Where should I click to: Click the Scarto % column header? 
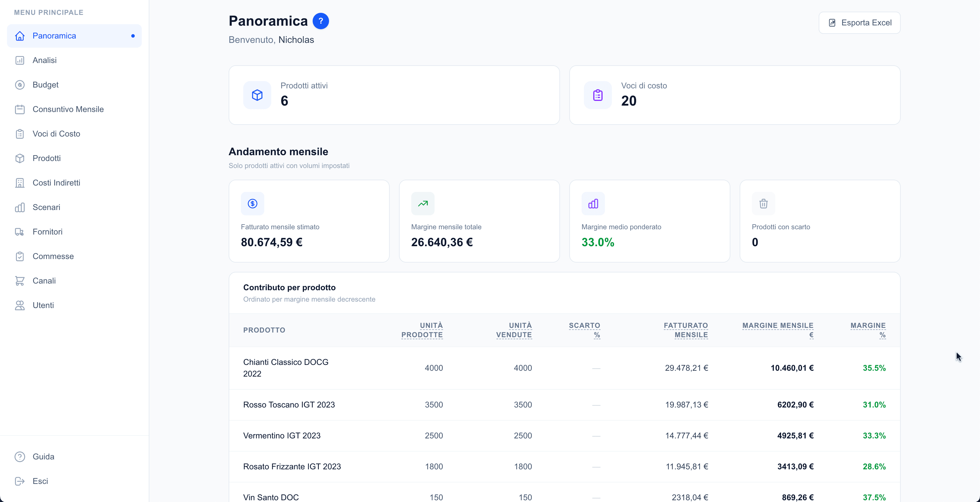pyautogui.click(x=584, y=330)
